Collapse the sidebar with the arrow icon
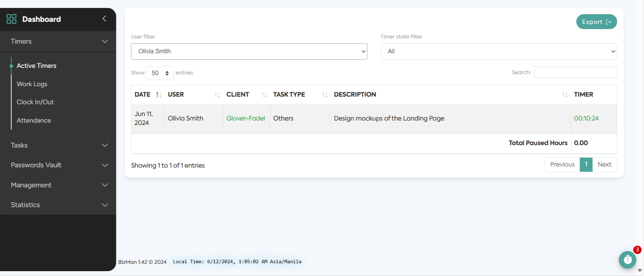The image size is (644, 276). tap(104, 19)
